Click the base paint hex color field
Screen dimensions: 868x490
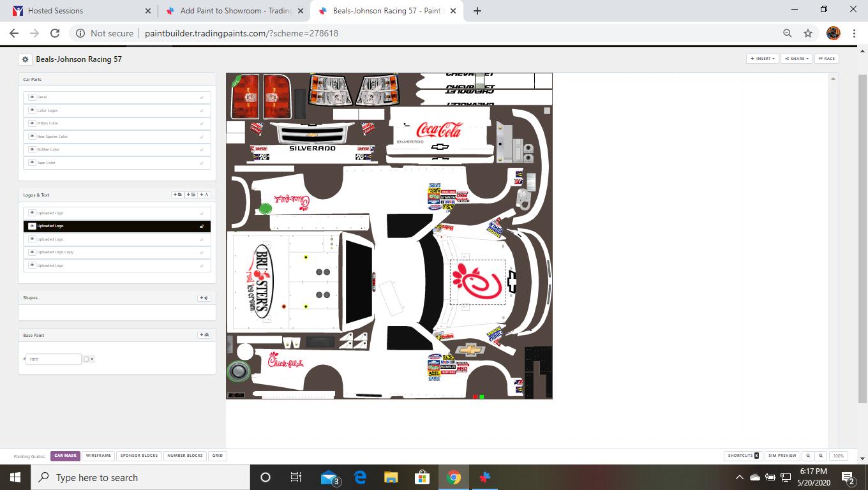tap(54, 359)
